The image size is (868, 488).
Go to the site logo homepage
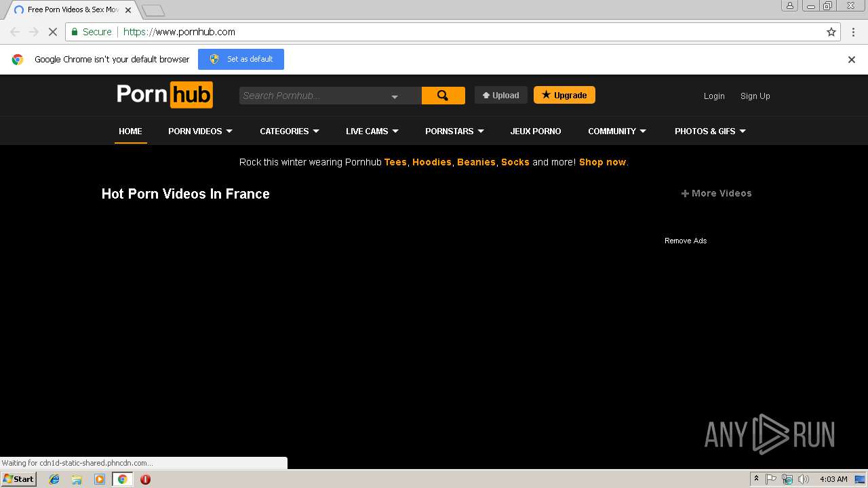click(x=165, y=95)
